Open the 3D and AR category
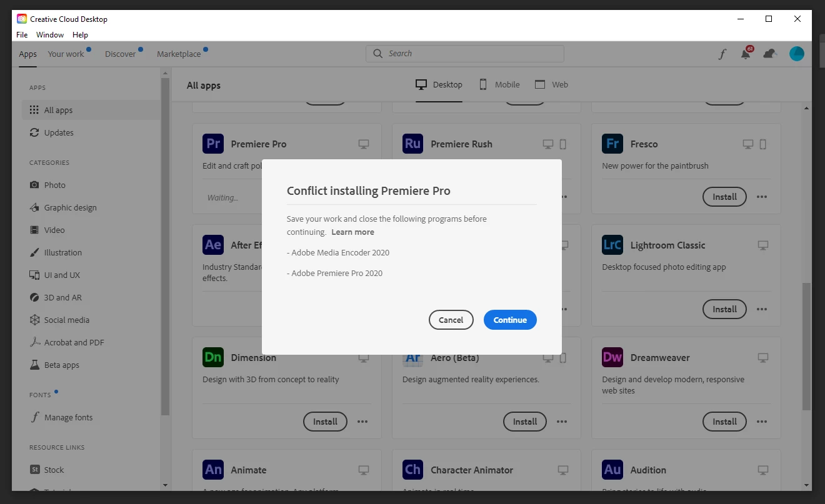 (x=56, y=297)
